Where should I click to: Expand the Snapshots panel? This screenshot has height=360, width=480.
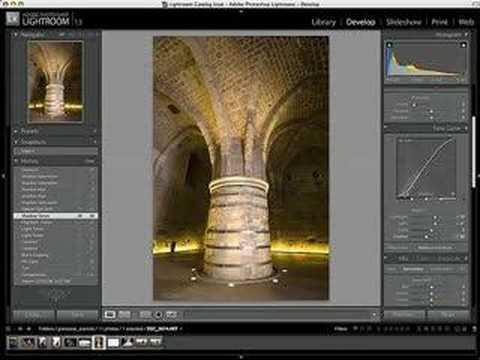[16, 142]
